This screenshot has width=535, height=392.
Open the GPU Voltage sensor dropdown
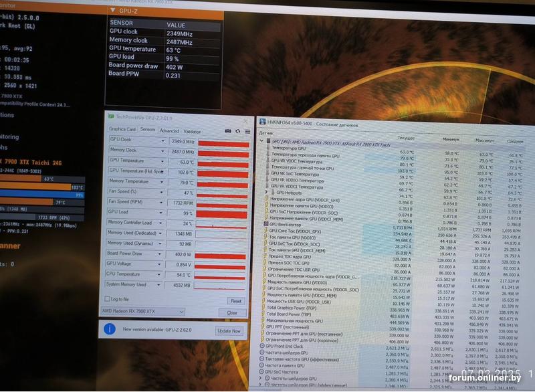coord(159,264)
